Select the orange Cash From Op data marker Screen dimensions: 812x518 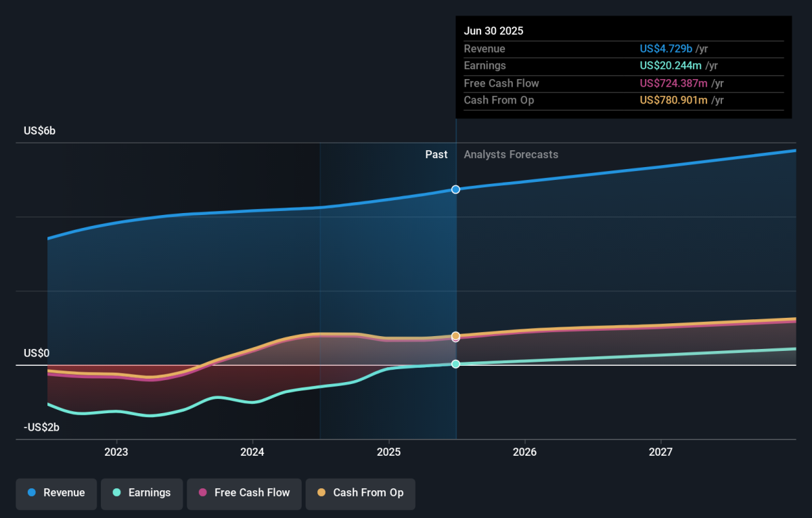click(455, 335)
